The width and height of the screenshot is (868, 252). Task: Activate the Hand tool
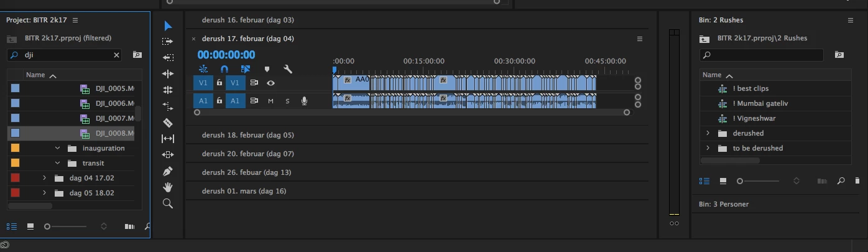pyautogui.click(x=167, y=187)
